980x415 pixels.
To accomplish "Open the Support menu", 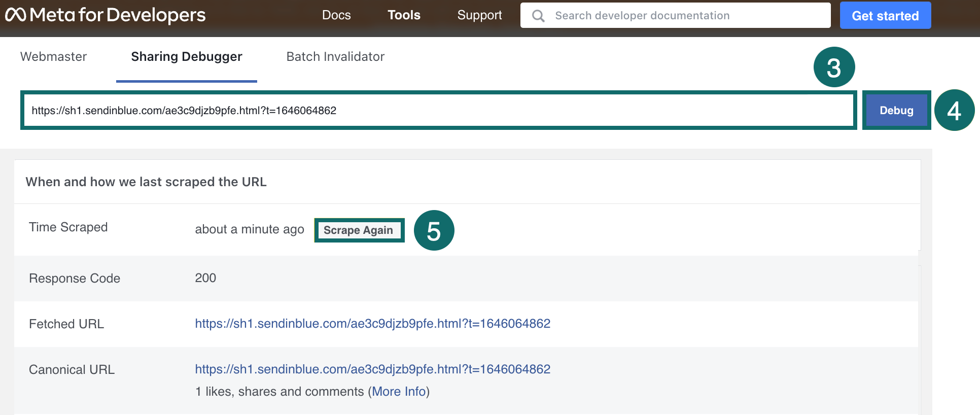I will pyautogui.click(x=479, y=15).
